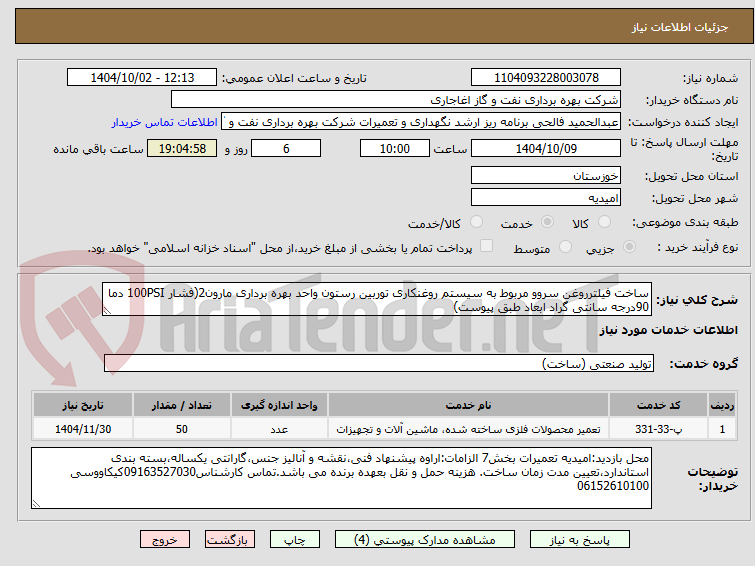Viewport: 755px width, 566px height.
Task: Click the city field امیدیه
Action: coord(546,197)
